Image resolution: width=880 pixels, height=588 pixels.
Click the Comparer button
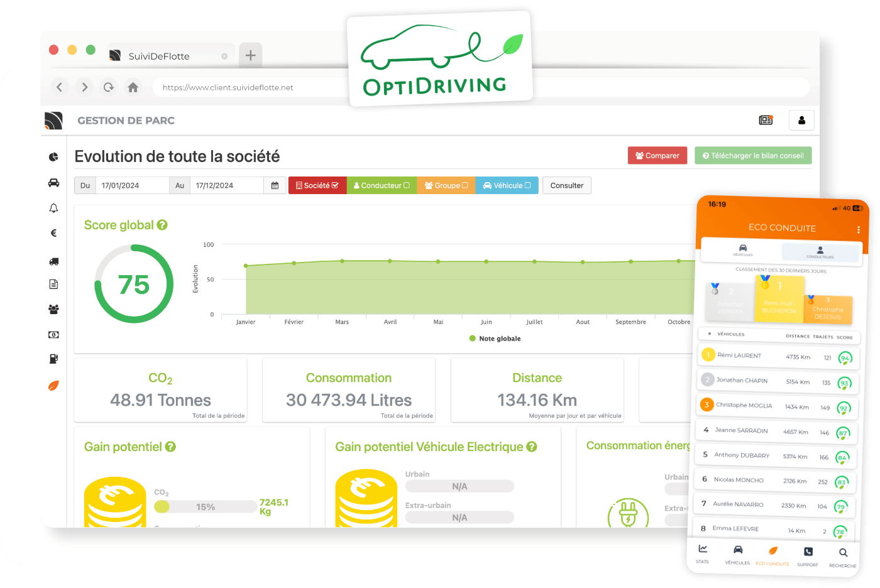[657, 155]
